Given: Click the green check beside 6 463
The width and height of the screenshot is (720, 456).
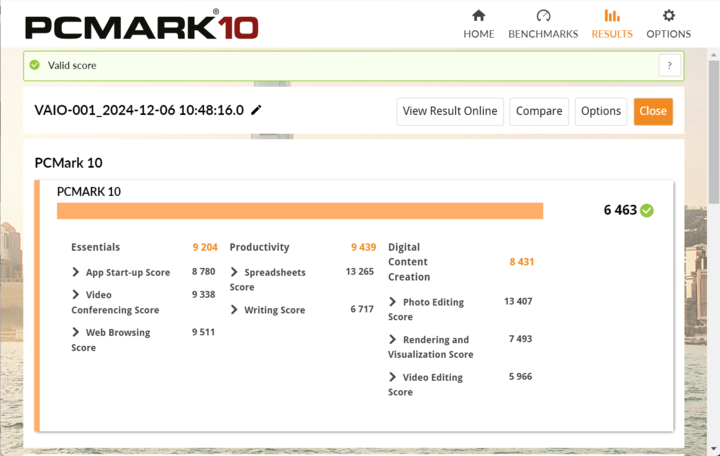Looking at the screenshot, I should coord(647,210).
